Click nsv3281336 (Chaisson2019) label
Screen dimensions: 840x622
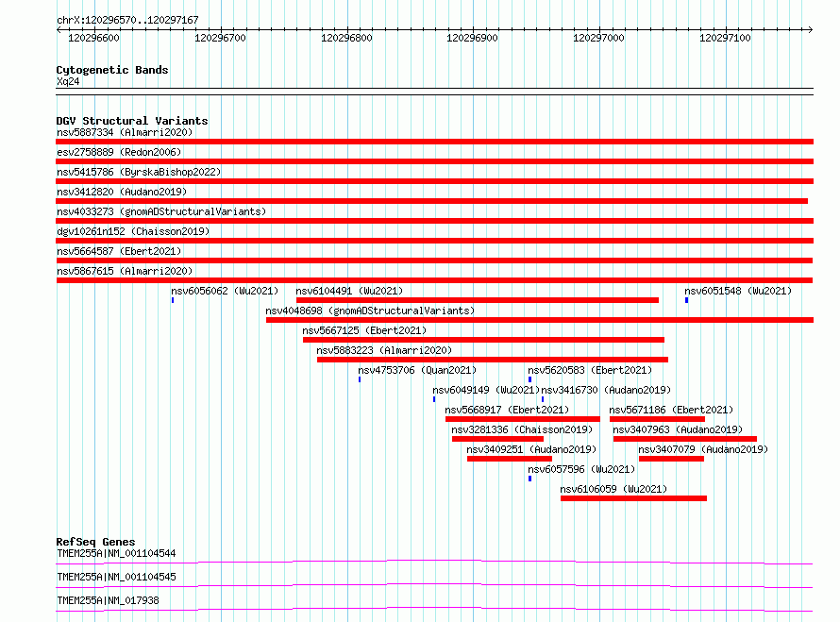coord(522,429)
